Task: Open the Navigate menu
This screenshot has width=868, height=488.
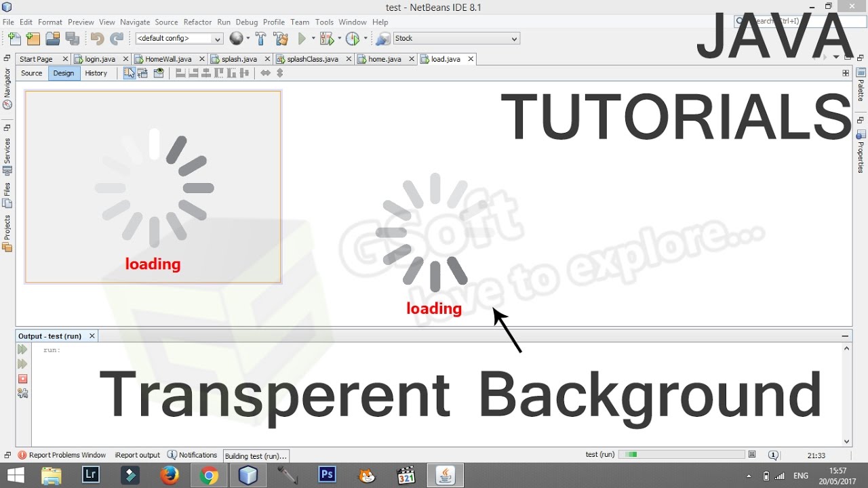Action: (x=135, y=22)
